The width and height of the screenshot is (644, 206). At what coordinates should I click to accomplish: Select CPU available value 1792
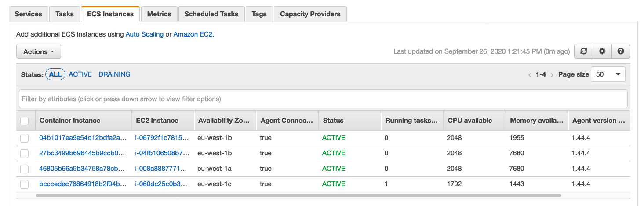455,184
